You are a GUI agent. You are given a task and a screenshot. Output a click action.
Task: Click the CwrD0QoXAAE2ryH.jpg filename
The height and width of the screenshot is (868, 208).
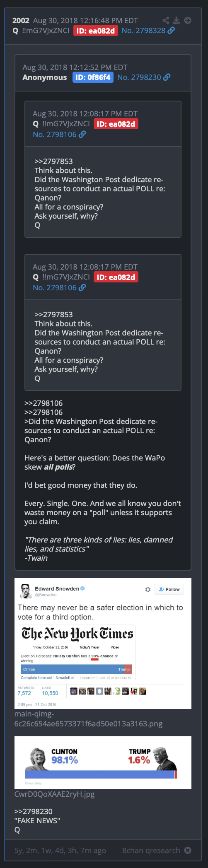[55, 794]
